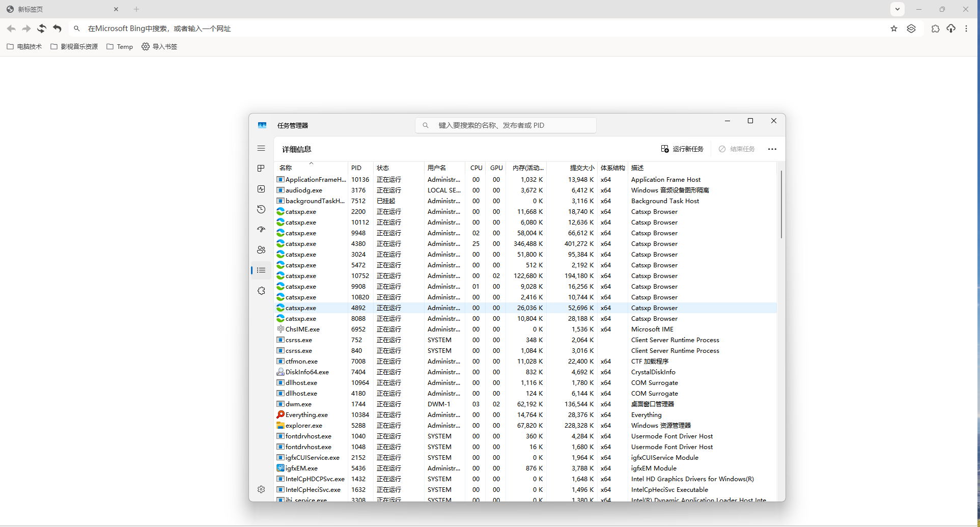The image size is (980, 527).
Task: Open the Users page sidebar icon
Action: pos(261,250)
